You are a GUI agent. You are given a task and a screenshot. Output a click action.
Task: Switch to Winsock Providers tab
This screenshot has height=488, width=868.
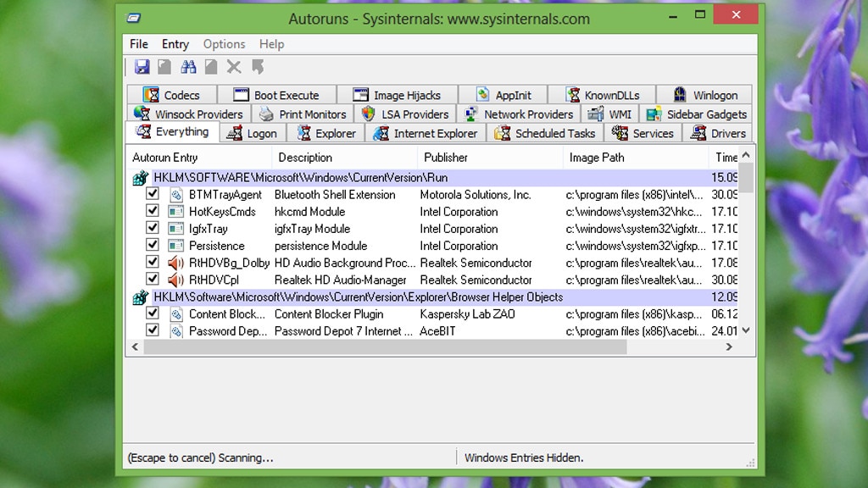pyautogui.click(x=189, y=114)
